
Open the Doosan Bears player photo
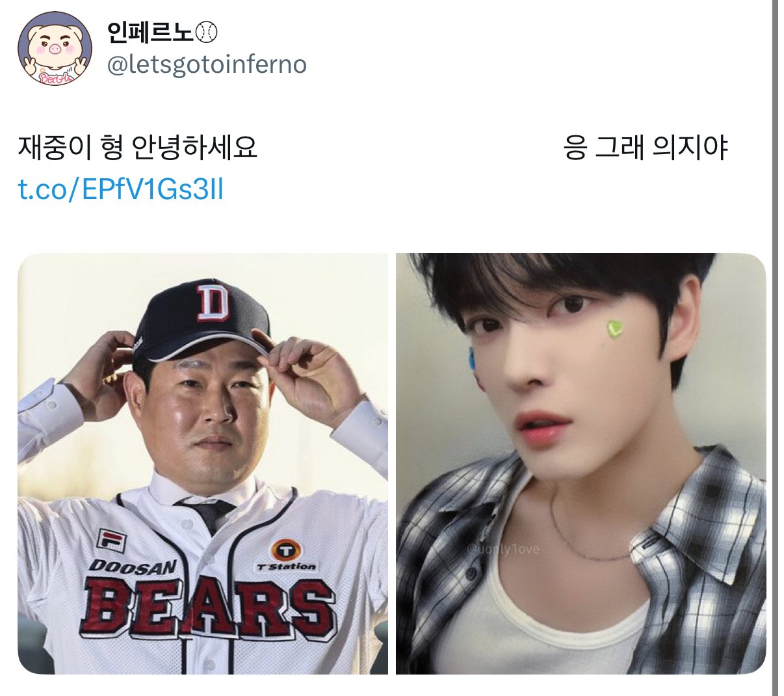tap(202, 464)
